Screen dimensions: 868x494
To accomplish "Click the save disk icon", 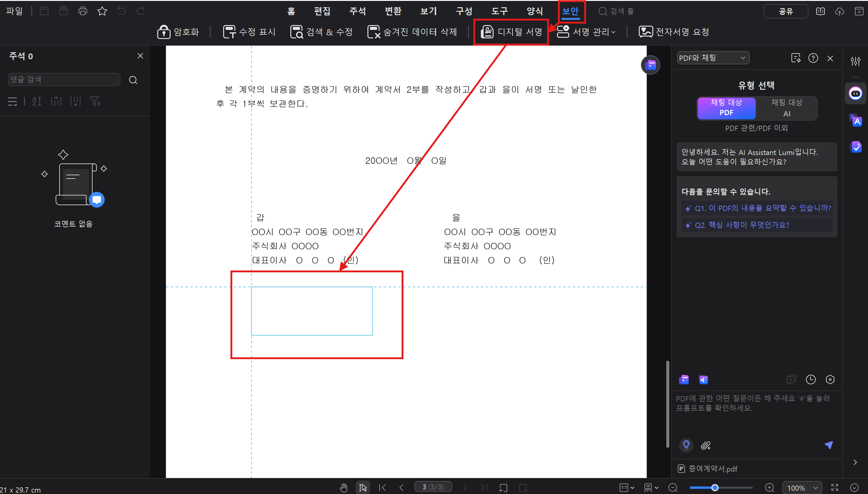I will [x=44, y=11].
